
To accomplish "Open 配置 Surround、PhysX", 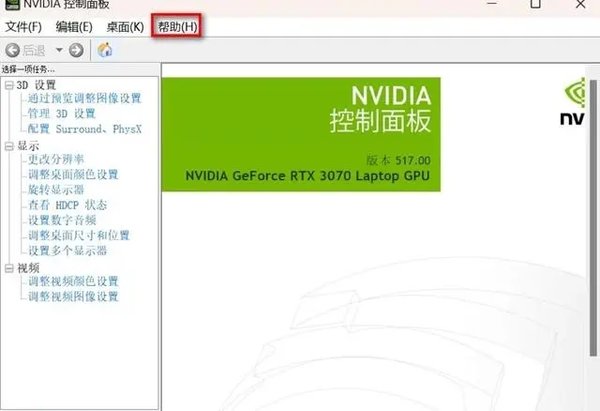I will pyautogui.click(x=85, y=129).
